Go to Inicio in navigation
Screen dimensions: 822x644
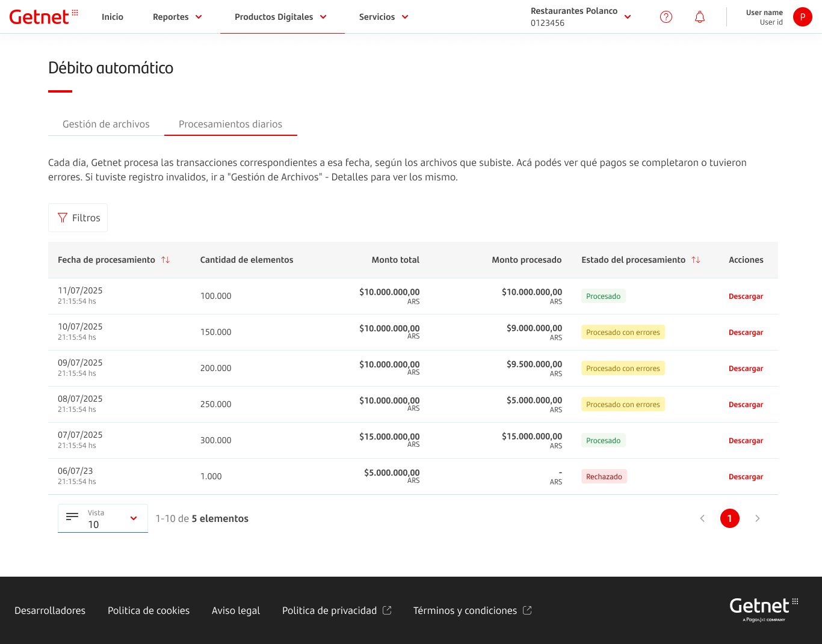pyautogui.click(x=113, y=17)
